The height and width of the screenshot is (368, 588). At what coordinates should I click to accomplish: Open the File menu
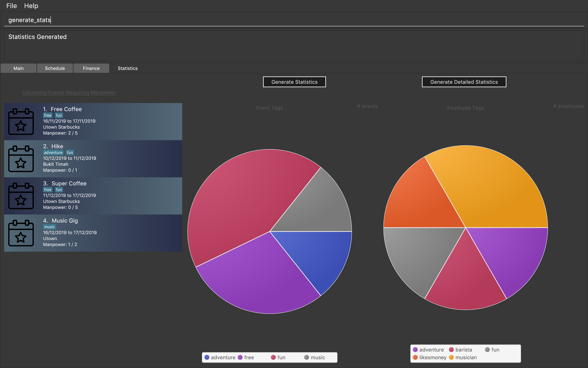tap(12, 6)
